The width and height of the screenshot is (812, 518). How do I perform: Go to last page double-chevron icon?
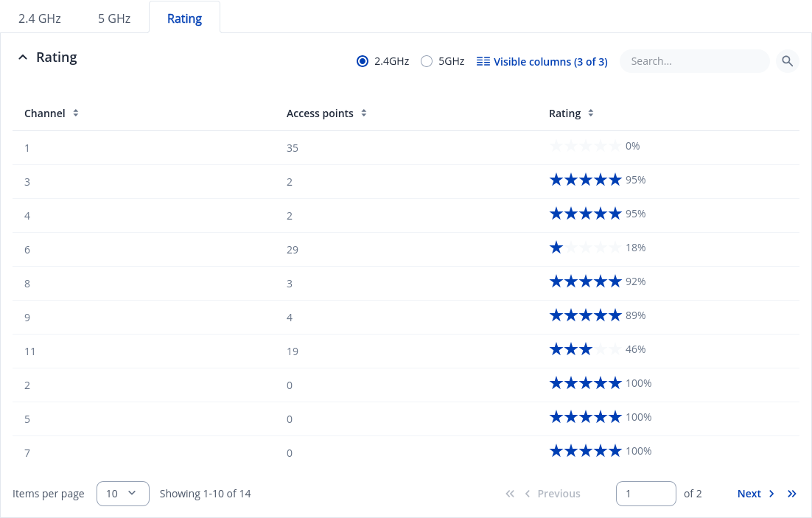791,494
